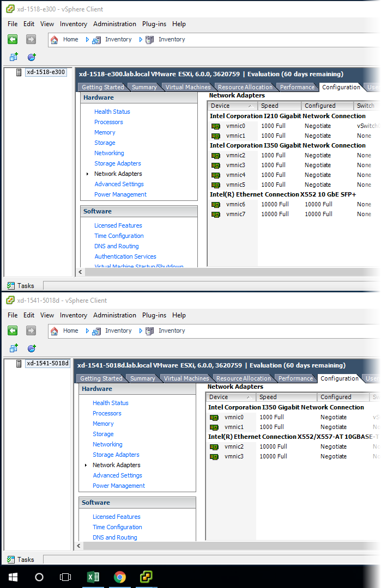Click forward arrow in xd-1541-5018d window
This screenshot has height=588, width=381.
(x=31, y=330)
